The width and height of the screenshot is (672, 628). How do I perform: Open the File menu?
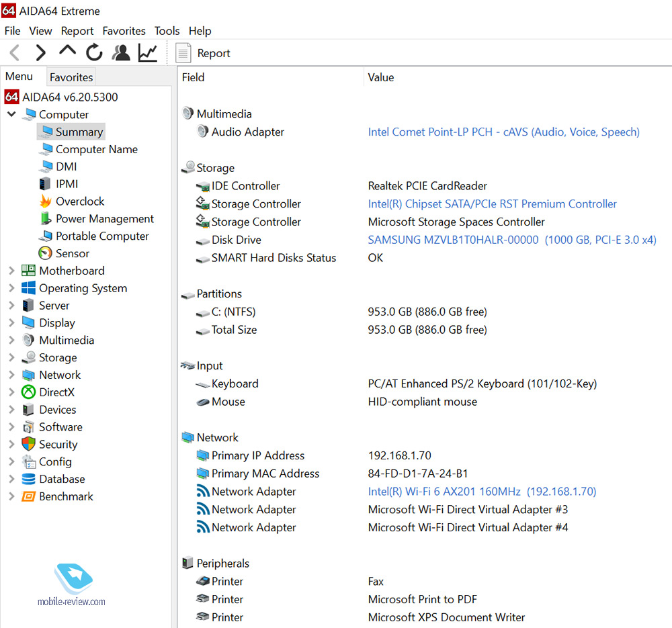click(12, 31)
